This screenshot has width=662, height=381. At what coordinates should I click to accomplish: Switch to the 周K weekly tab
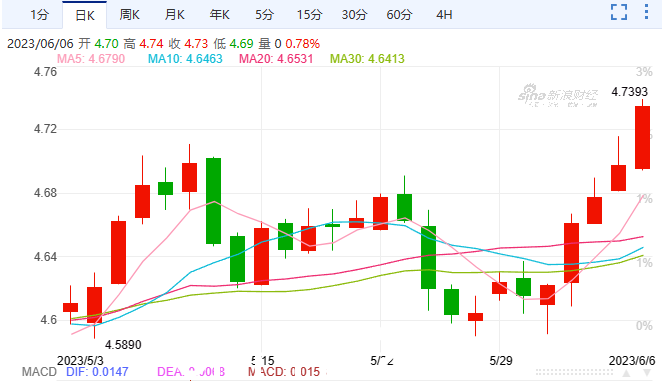[129, 15]
